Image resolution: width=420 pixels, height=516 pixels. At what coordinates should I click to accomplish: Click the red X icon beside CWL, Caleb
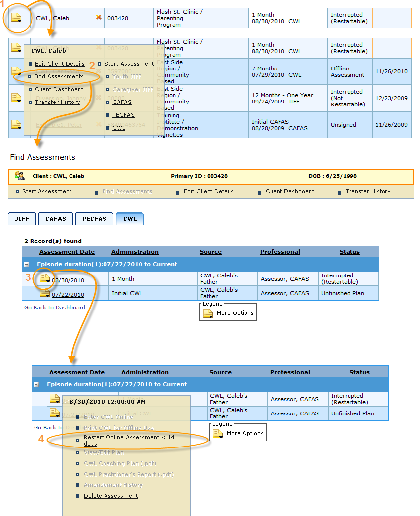[x=98, y=17]
